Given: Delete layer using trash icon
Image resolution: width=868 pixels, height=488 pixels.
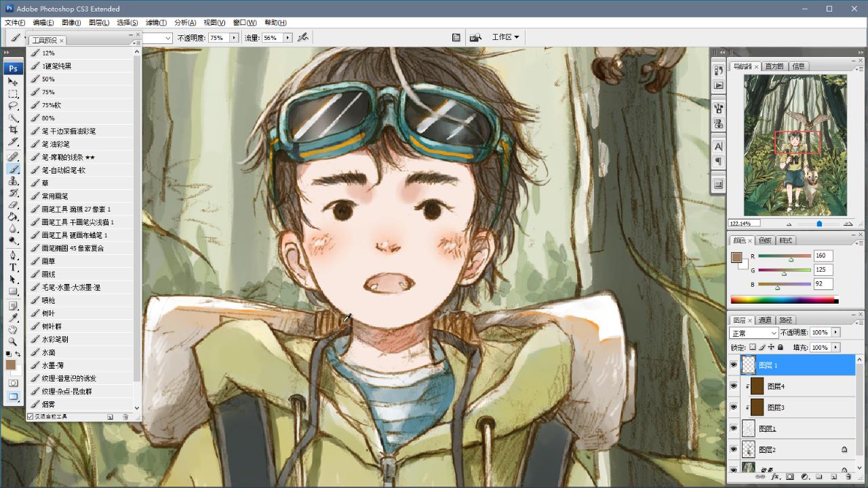Looking at the screenshot, I should coord(848,477).
